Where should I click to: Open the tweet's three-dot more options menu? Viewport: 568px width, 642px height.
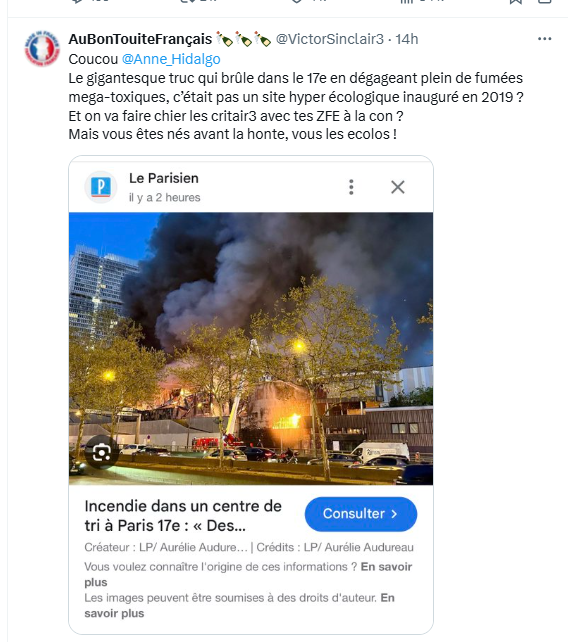544,39
